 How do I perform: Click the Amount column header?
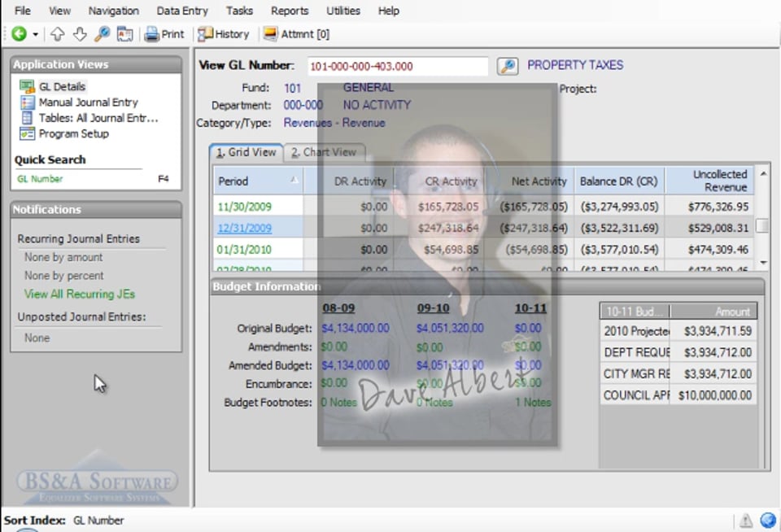(713, 312)
